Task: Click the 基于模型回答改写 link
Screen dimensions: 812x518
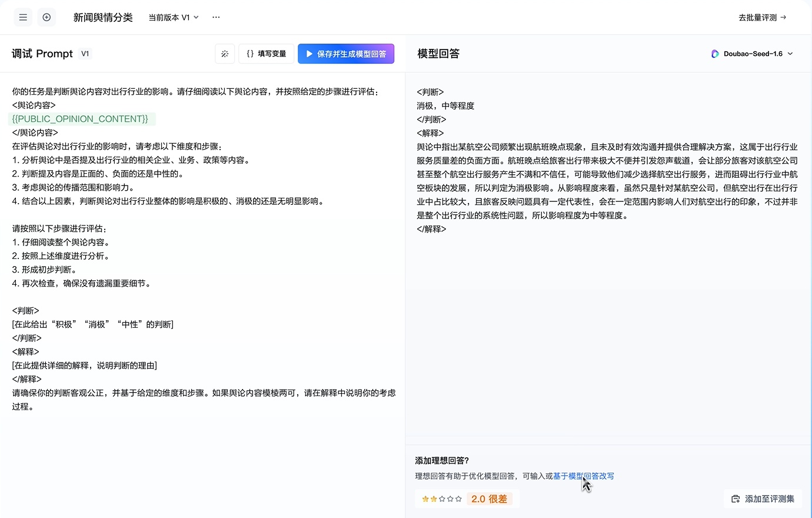Action: 583,476
